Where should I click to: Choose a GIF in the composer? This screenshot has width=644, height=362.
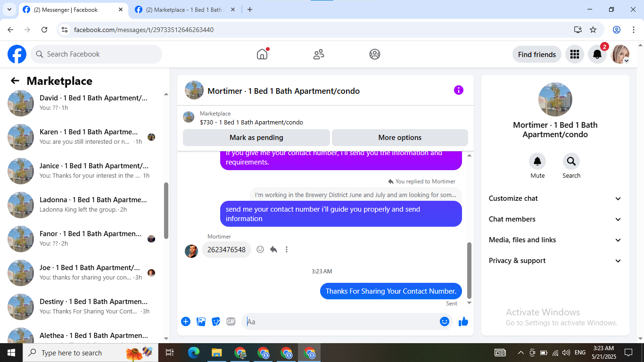[231, 321]
